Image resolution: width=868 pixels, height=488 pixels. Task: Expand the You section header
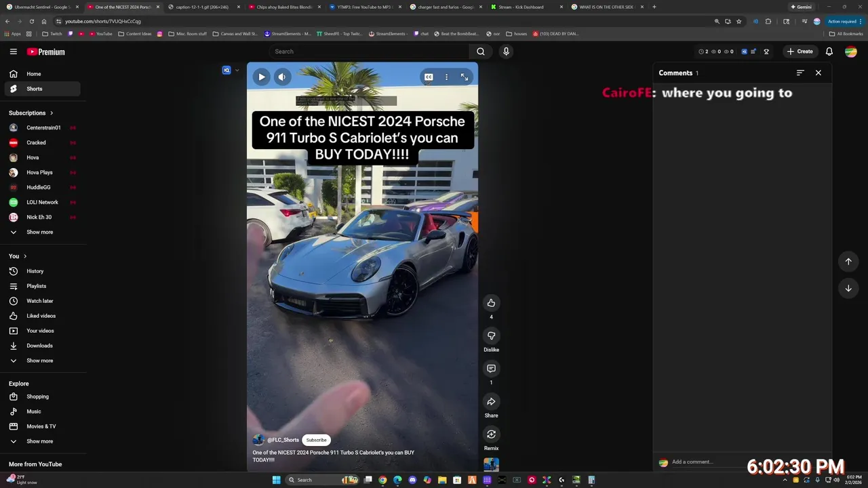tap(18, 256)
